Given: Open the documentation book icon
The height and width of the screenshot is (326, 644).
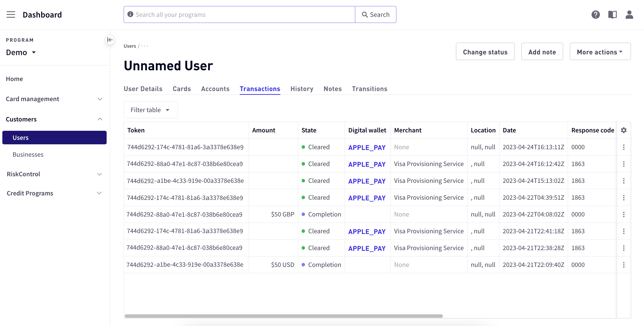Looking at the screenshot, I should [x=612, y=15].
